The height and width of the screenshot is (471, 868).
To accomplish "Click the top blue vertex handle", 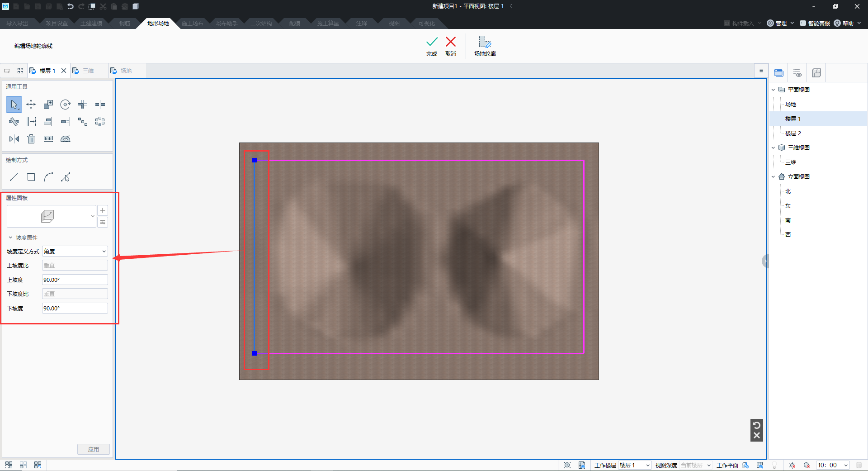I will [x=255, y=160].
